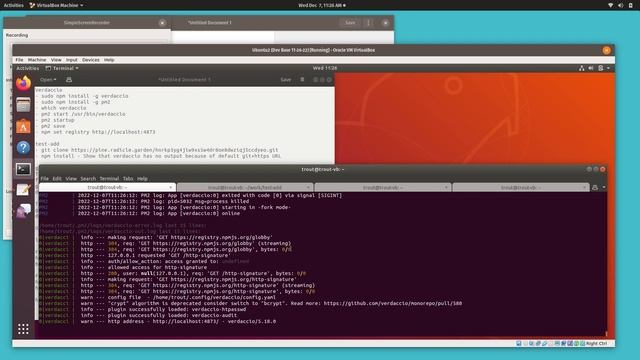This screenshot has width=640, height=360.
Task: Show applications grid in the guest dock
Action: click(23, 329)
